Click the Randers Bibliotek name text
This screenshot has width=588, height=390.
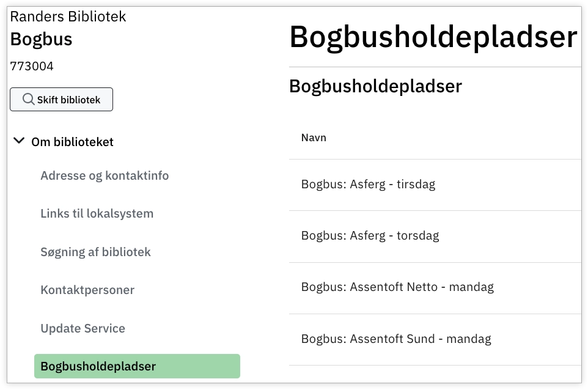pyautogui.click(x=68, y=17)
